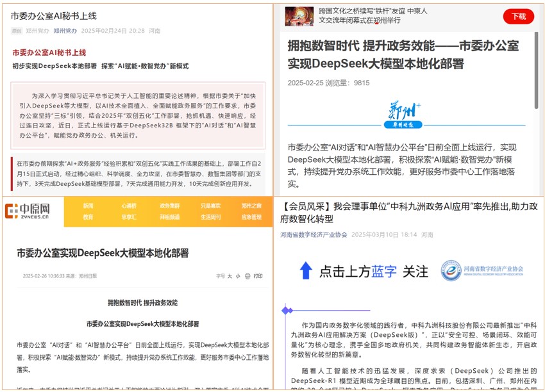Open the 只是喜欢 nav item
The width and height of the screenshot is (545, 392).
click(x=211, y=206)
